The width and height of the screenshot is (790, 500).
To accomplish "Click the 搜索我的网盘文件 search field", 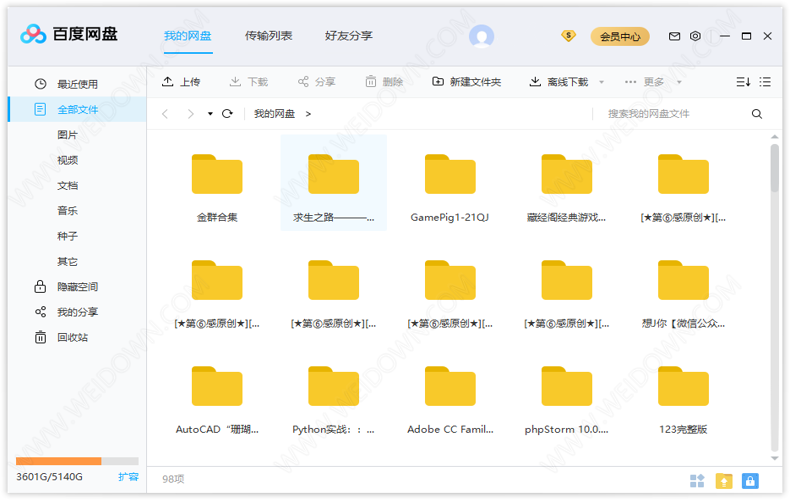I will tap(670, 114).
